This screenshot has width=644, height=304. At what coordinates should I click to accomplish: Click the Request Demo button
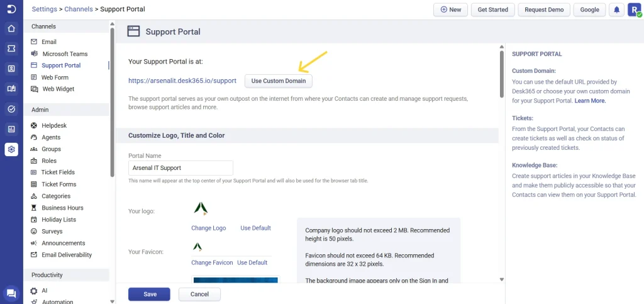click(x=544, y=10)
